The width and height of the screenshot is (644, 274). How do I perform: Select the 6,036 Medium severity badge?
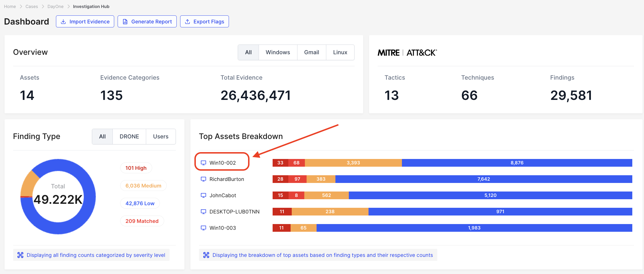click(x=143, y=186)
